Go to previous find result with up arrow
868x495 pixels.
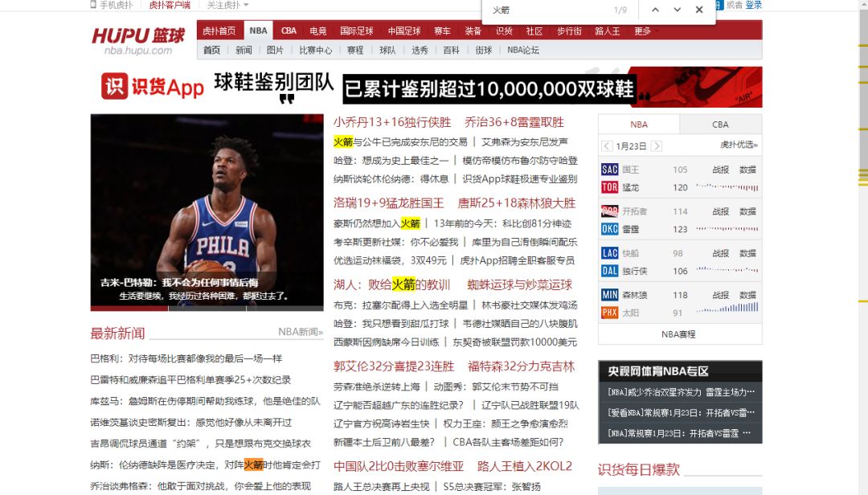(x=656, y=10)
